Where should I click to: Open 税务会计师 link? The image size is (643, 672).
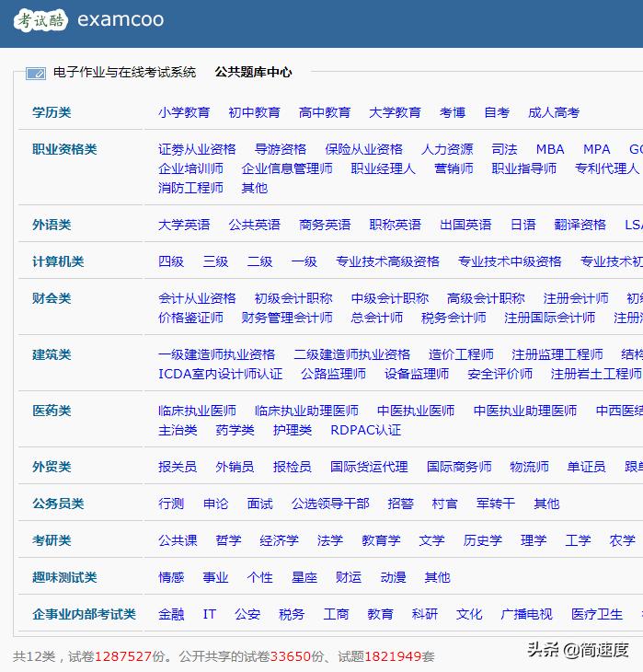[454, 318]
